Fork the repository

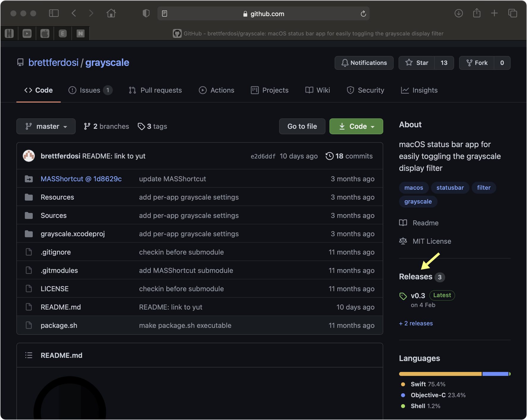477,63
